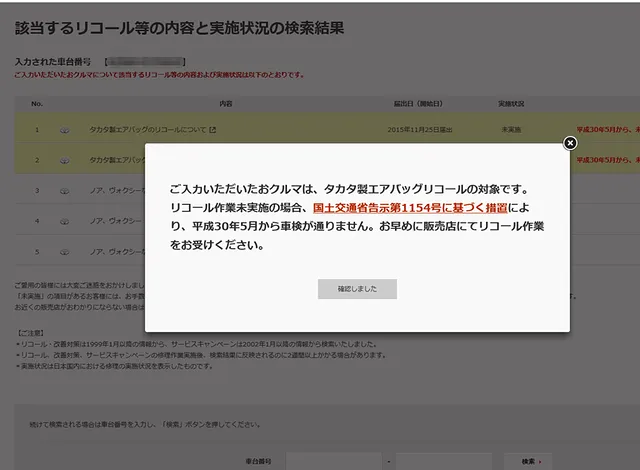Open the 国土交通省告示第1154号に基づく措置 link
The image size is (640, 470).
point(410,208)
